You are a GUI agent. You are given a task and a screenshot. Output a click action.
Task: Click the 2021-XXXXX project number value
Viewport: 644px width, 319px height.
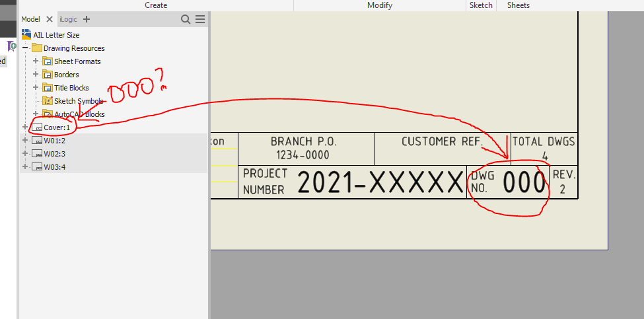click(x=380, y=182)
